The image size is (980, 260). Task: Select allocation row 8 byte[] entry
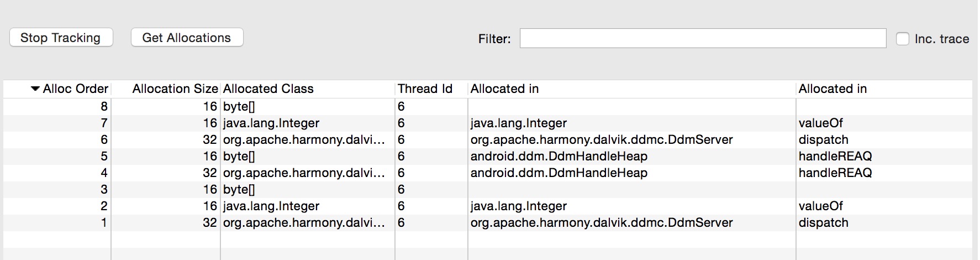click(488, 106)
